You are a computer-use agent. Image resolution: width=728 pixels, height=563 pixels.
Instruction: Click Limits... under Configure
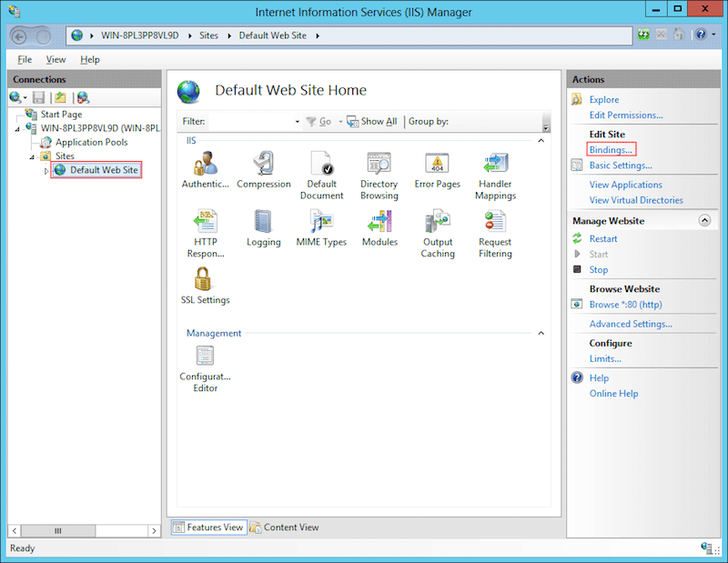pyautogui.click(x=605, y=358)
